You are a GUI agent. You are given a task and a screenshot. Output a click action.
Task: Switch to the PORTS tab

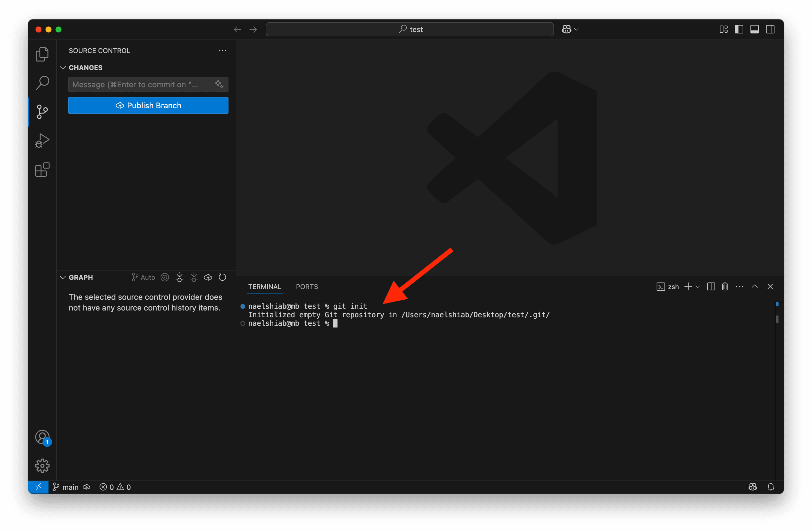tap(307, 287)
